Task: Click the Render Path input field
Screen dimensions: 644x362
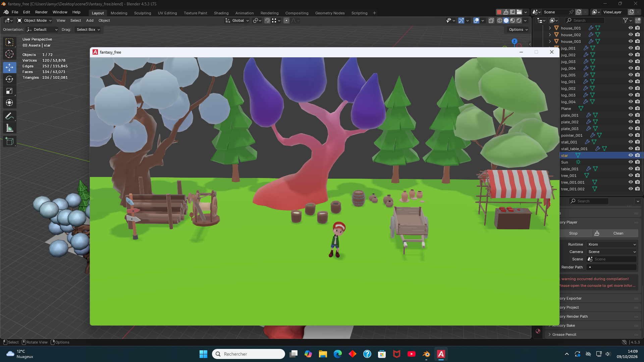Action: click(611, 267)
